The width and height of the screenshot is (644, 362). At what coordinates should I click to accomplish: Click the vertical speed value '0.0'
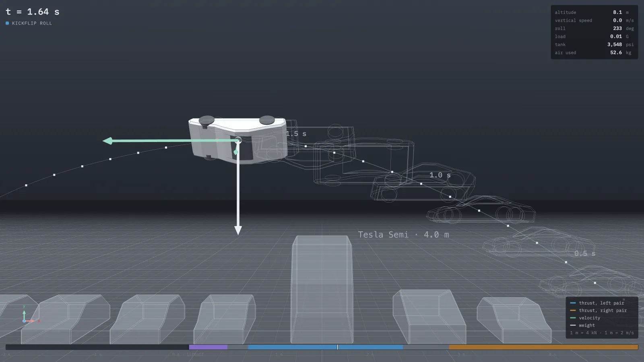point(617,21)
